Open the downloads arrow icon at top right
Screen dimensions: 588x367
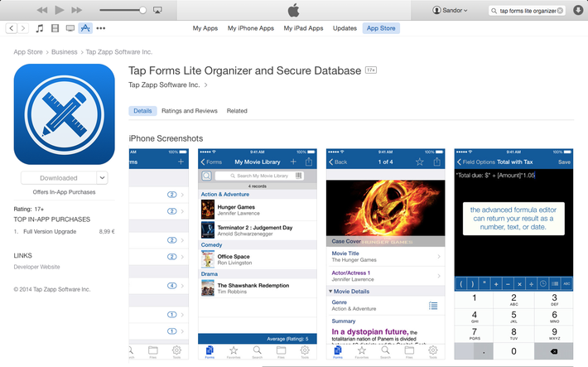[x=578, y=11]
